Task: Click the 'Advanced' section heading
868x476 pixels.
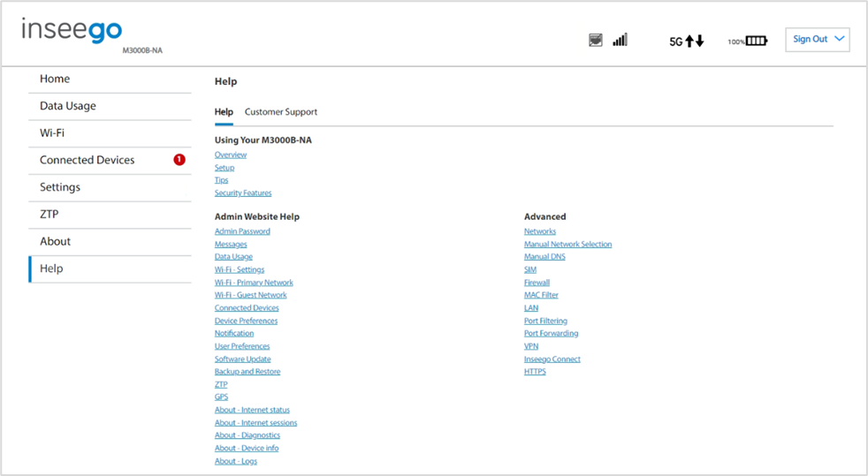Action: click(545, 216)
